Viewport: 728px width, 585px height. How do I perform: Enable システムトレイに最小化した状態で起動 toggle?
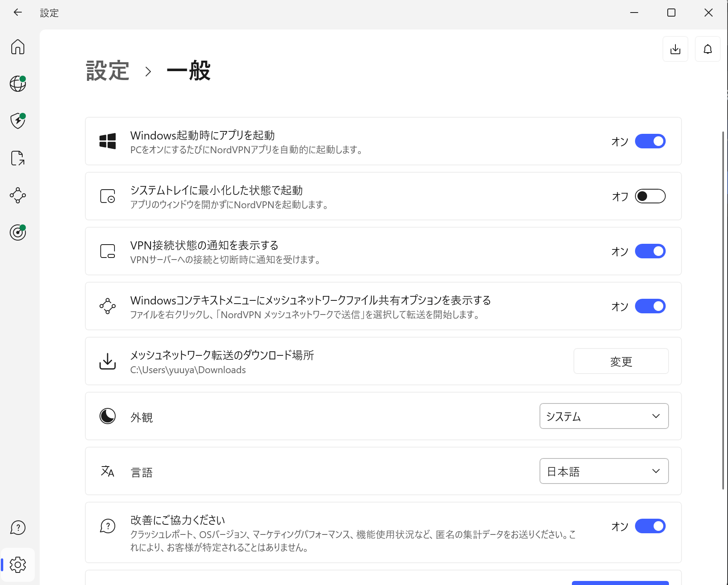point(650,196)
